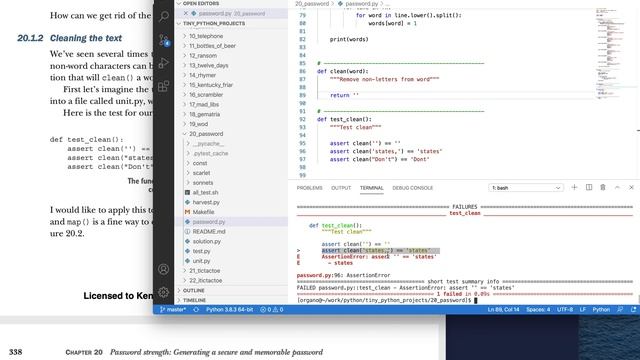Click the editor minimap
The height and width of the screenshot is (360, 640).
coord(616,53)
